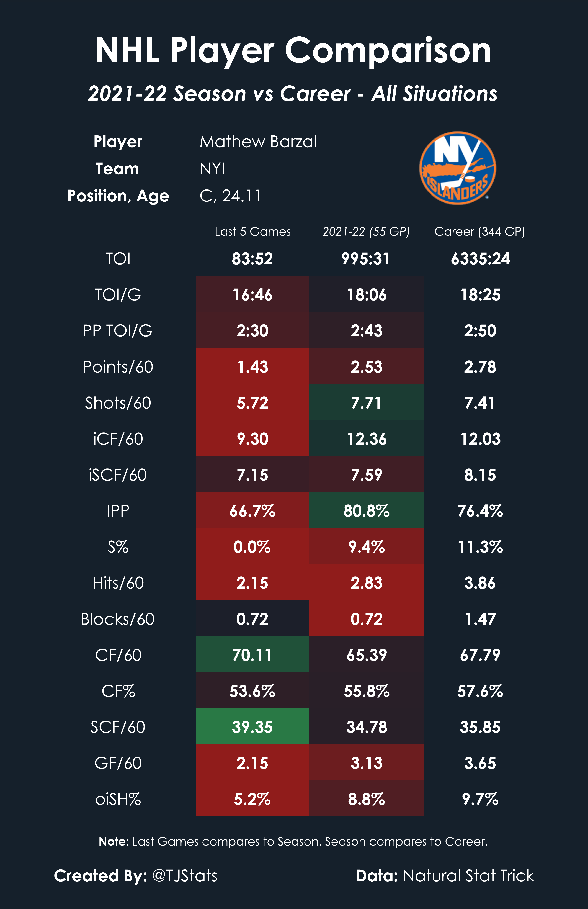The height and width of the screenshot is (909, 588).
Task: Click the green 80.8% IPP cell
Action: 366,510
